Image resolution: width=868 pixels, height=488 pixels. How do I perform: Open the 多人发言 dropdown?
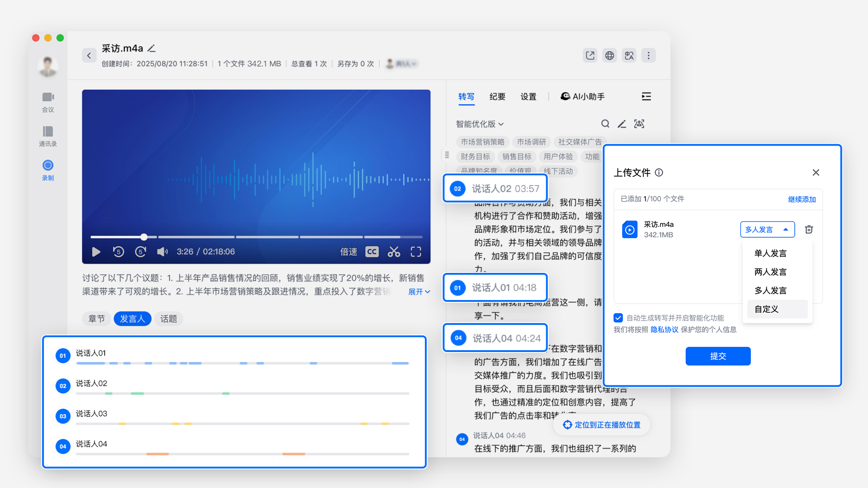pos(767,230)
